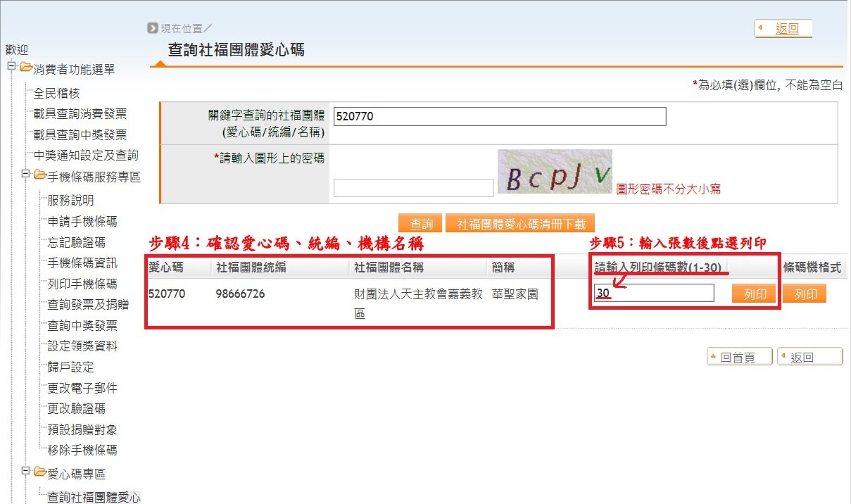This screenshot has width=851, height=504.
Task: Click the barcode print count field
Action: tap(654, 294)
